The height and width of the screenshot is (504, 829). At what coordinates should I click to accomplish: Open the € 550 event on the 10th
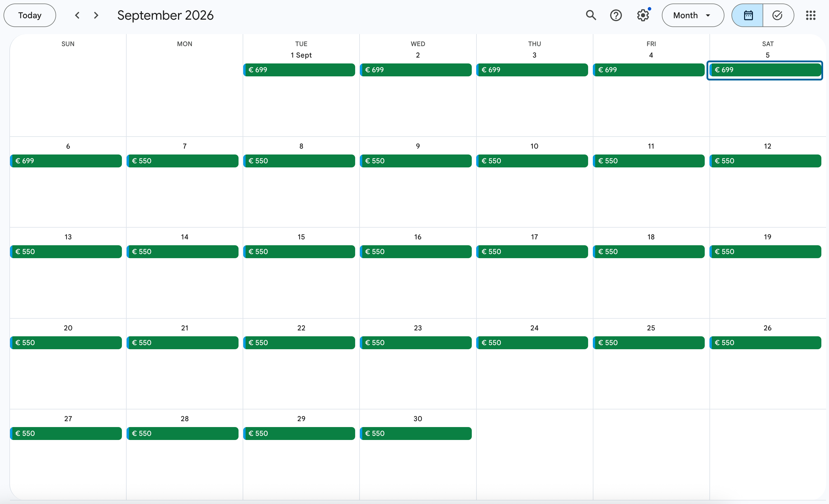pos(532,161)
